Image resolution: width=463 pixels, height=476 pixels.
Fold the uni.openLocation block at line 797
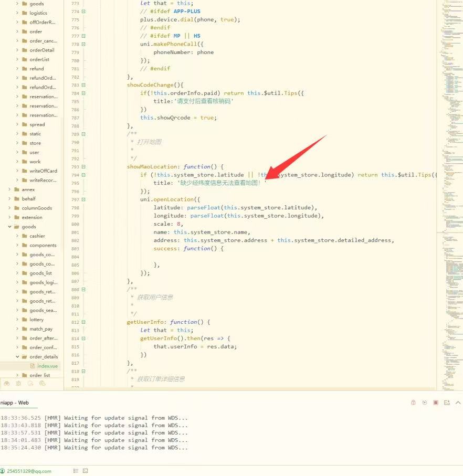click(83, 199)
